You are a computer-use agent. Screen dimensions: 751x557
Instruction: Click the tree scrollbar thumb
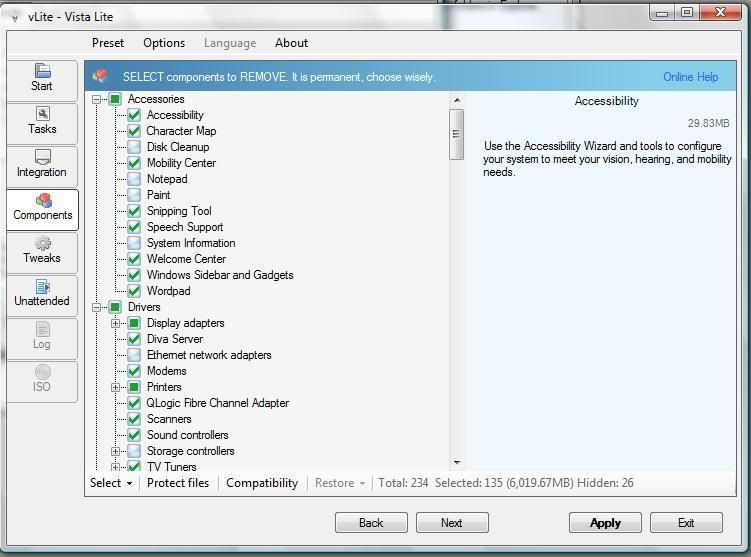click(456, 134)
